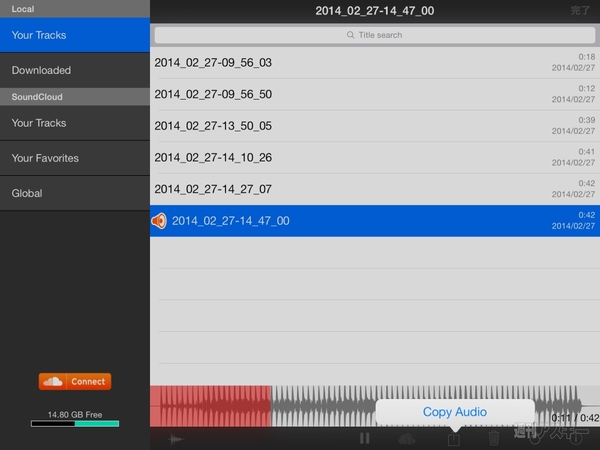Select track 2014_02_27-14_27_07
This screenshot has height=450, width=600.
pyautogui.click(x=375, y=189)
